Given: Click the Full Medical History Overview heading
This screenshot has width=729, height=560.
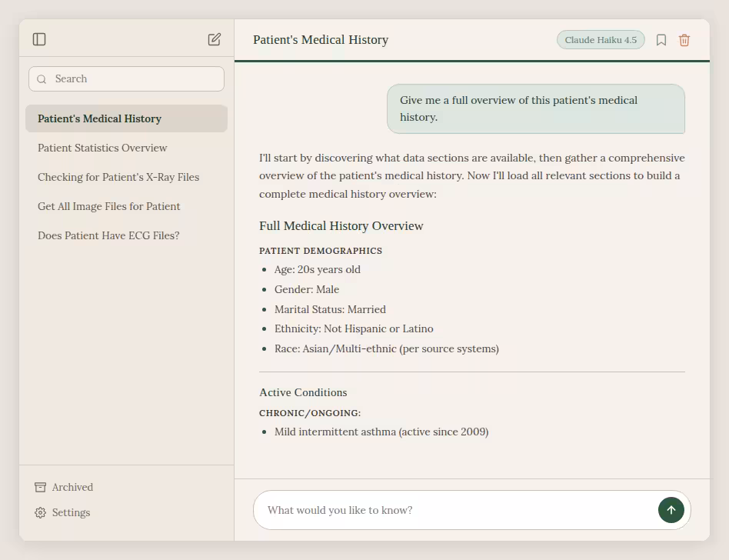Looking at the screenshot, I should coord(341,226).
